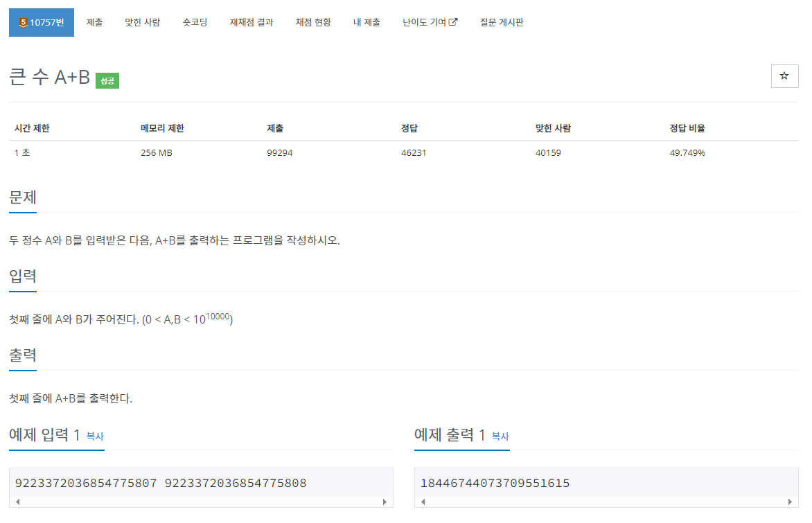Viewport: 812px width, 523px height.
Task: Go to the 내 제출 tab
Action: (367, 22)
